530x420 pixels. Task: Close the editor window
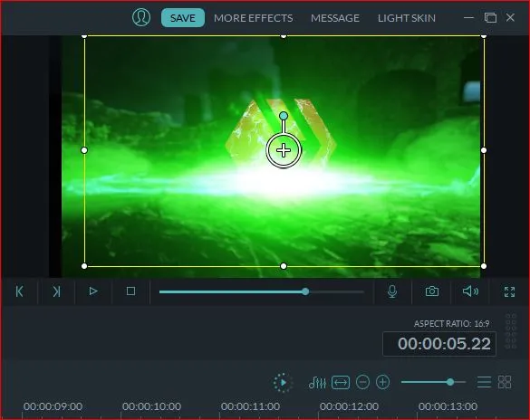pos(510,17)
